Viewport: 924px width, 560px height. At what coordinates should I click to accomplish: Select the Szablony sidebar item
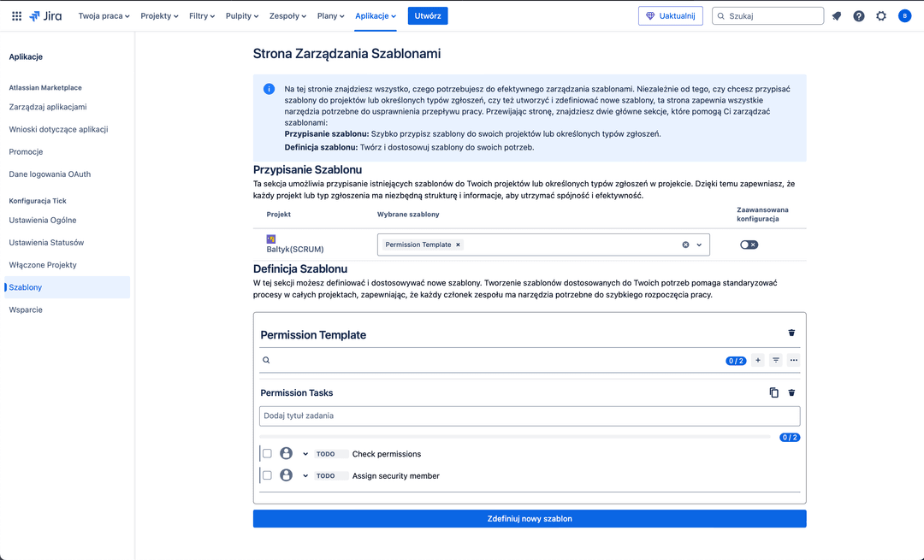pyautogui.click(x=68, y=286)
